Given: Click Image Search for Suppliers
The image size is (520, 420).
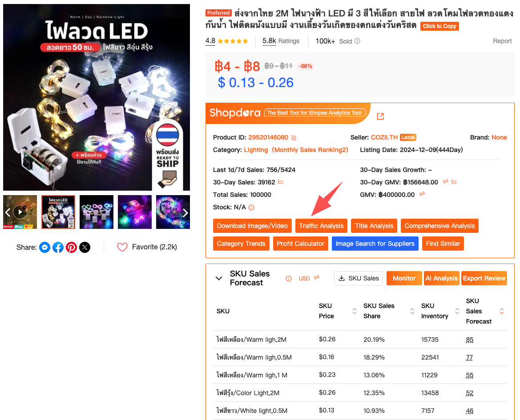Looking at the screenshot, I should (x=375, y=244).
